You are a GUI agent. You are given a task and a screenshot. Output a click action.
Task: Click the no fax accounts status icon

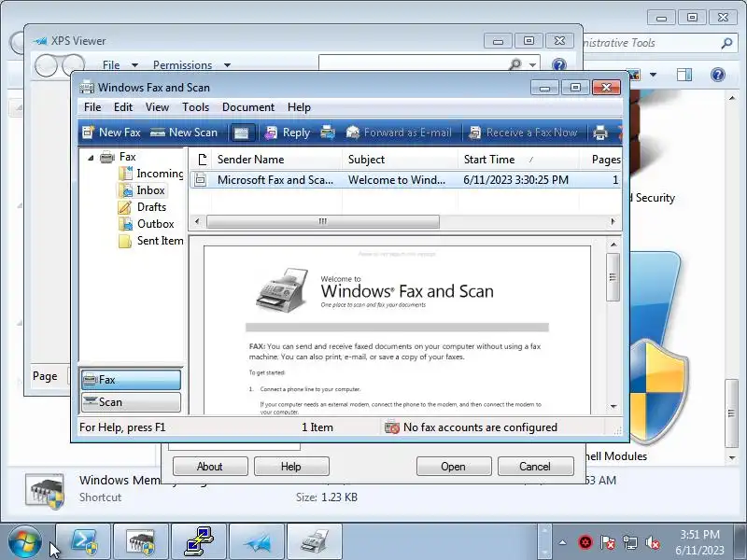pos(391,427)
